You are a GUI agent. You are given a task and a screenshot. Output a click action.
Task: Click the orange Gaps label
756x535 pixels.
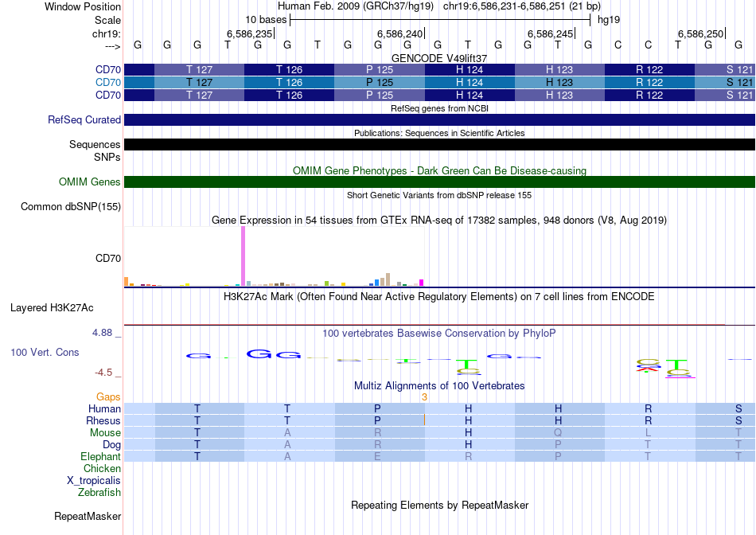(x=108, y=396)
